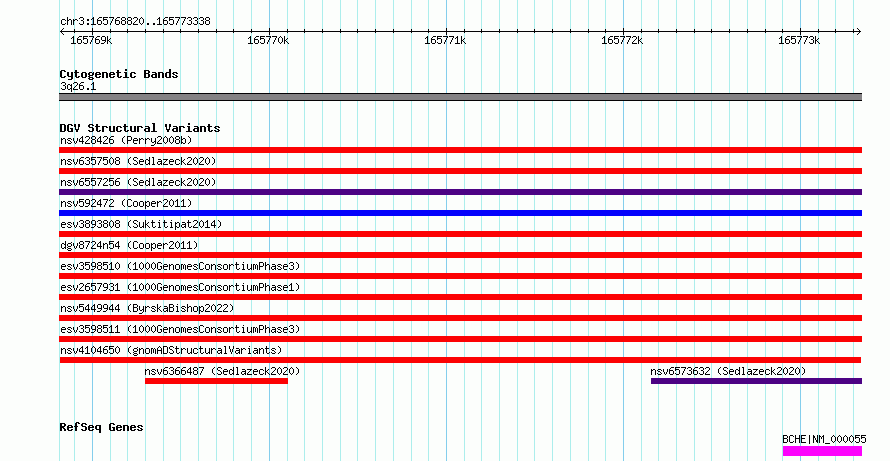The image size is (890, 461).
Task: Open esv3893808 (Suktitipat2014) variant
Action: tap(141, 224)
